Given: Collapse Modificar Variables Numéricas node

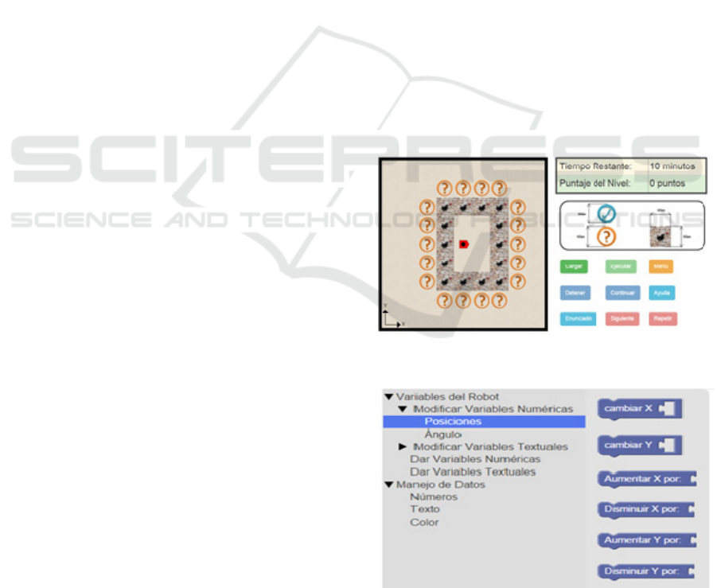Looking at the screenshot, I should coord(403,409).
